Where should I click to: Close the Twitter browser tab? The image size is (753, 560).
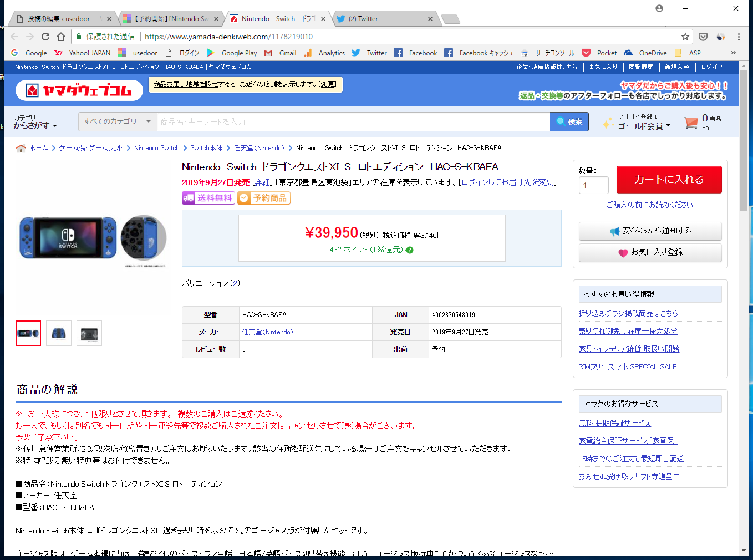(430, 19)
